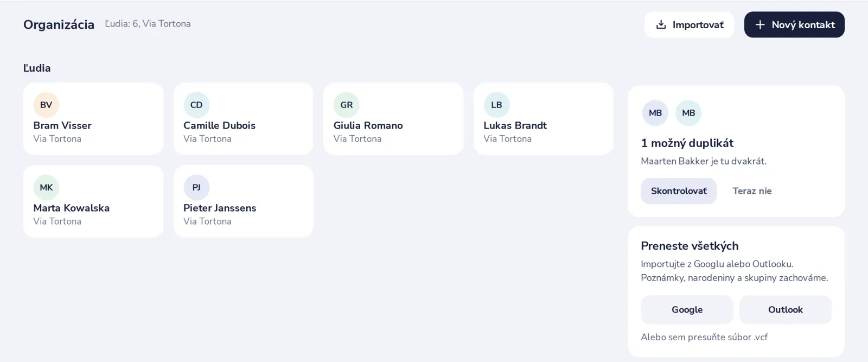Viewport: 868px width, 362px height.
Task: Open the Importovať button
Action: 689,24
